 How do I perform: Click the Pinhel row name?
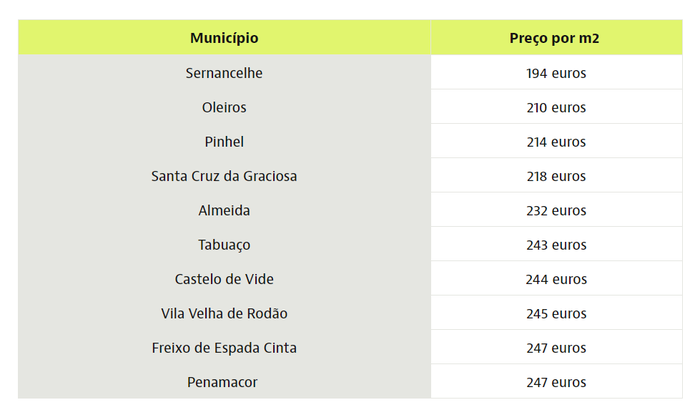click(x=224, y=142)
